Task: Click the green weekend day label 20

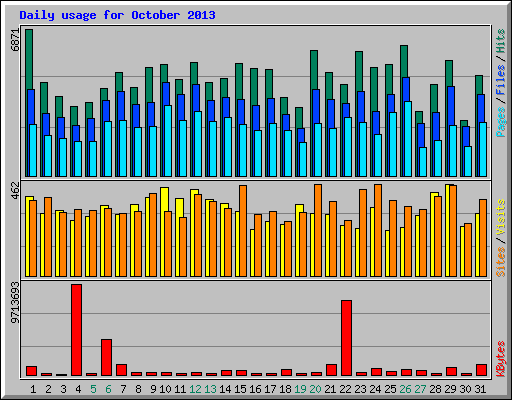Action: click(315, 389)
